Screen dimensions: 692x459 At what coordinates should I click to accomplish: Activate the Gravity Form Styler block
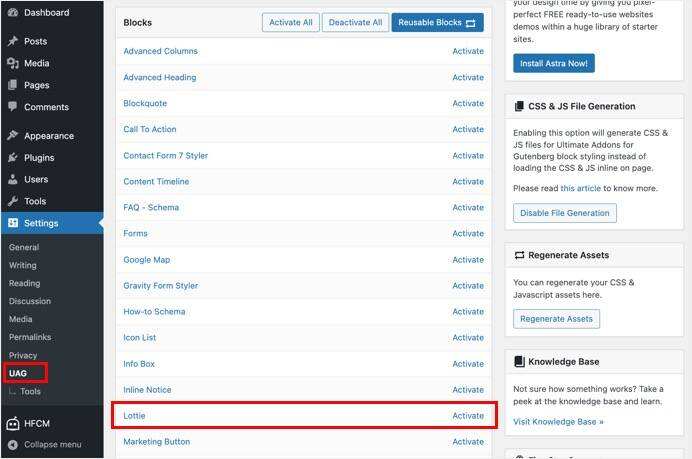[x=468, y=286]
